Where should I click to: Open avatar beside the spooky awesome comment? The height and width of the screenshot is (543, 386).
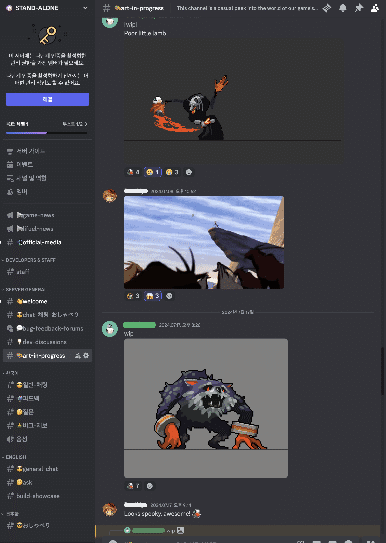(x=110, y=510)
